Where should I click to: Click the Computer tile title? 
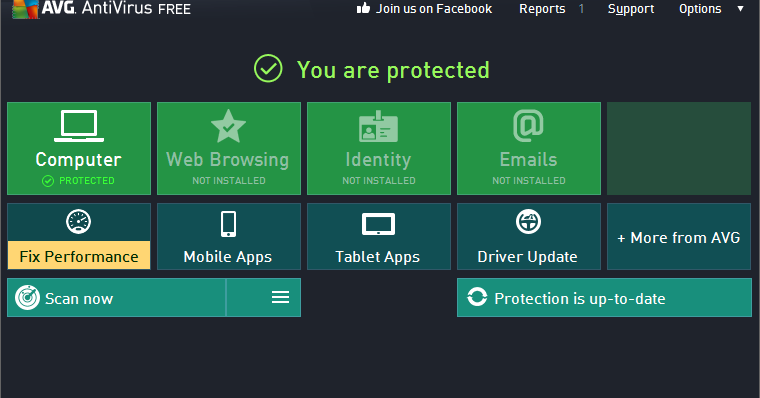click(79, 159)
